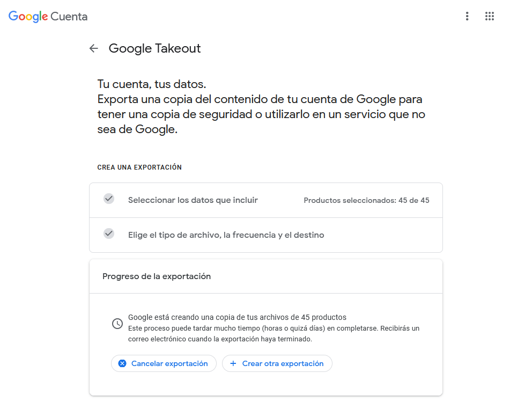The width and height of the screenshot is (532, 409).
Task: Click the checkmark beside Seleccionar los datos
Action: pos(109,199)
